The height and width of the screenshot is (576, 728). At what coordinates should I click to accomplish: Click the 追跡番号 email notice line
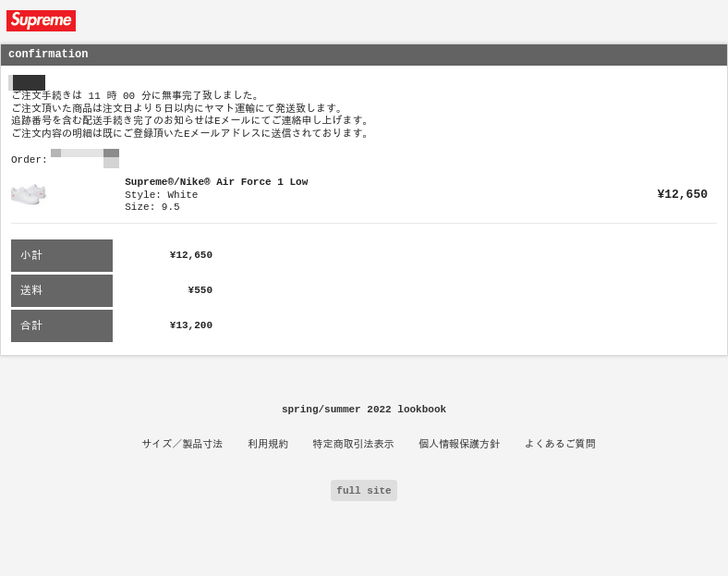click(190, 120)
